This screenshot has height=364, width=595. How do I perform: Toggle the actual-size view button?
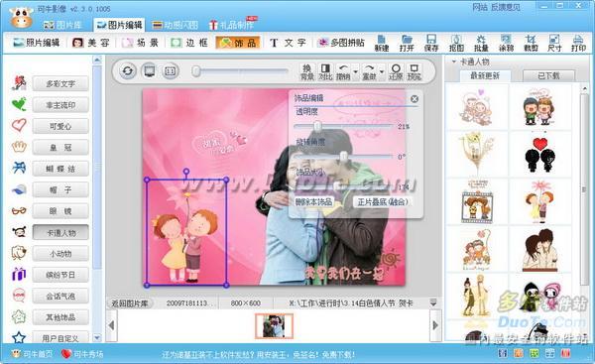[171, 71]
